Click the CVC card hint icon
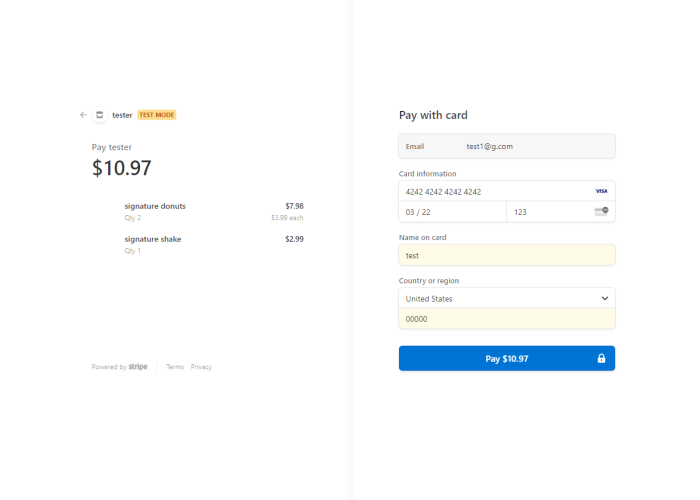The image size is (700, 500). pos(601,211)
